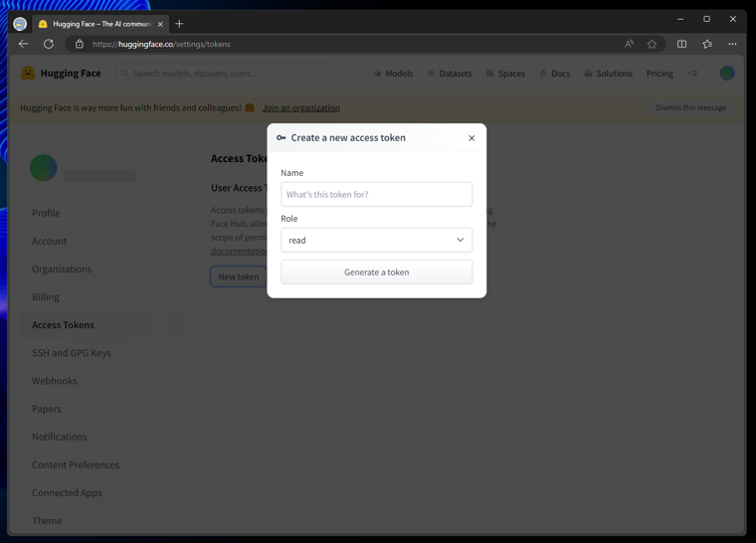The width and height of the screenshot is (756, 543).
Task: Click Generate a token button
Action: click(x=377, y=271)
